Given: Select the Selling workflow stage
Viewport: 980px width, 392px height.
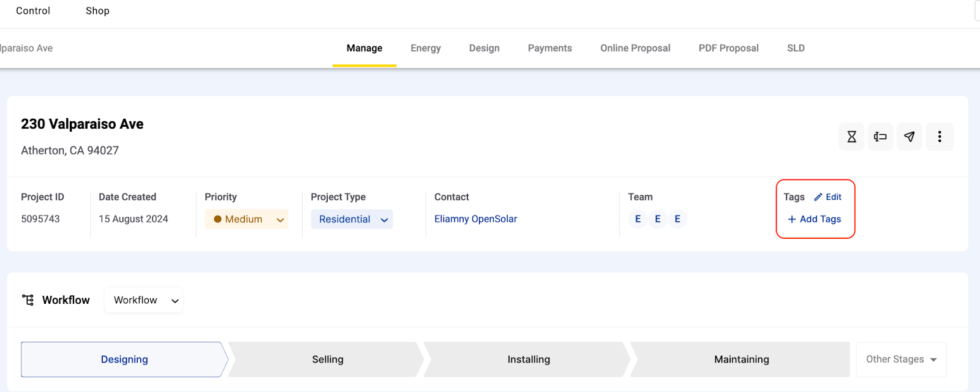Looking at the screenshot, I should [x=327, y=360].
